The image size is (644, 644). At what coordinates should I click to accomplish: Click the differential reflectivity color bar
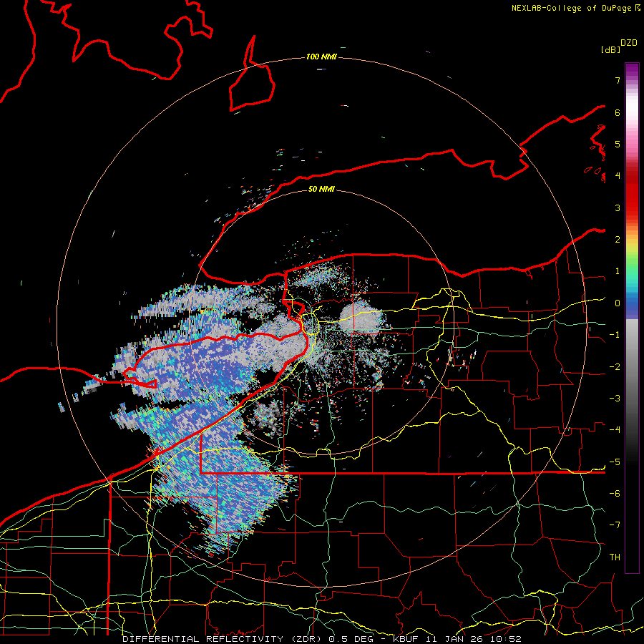click(x=632, y=318)
